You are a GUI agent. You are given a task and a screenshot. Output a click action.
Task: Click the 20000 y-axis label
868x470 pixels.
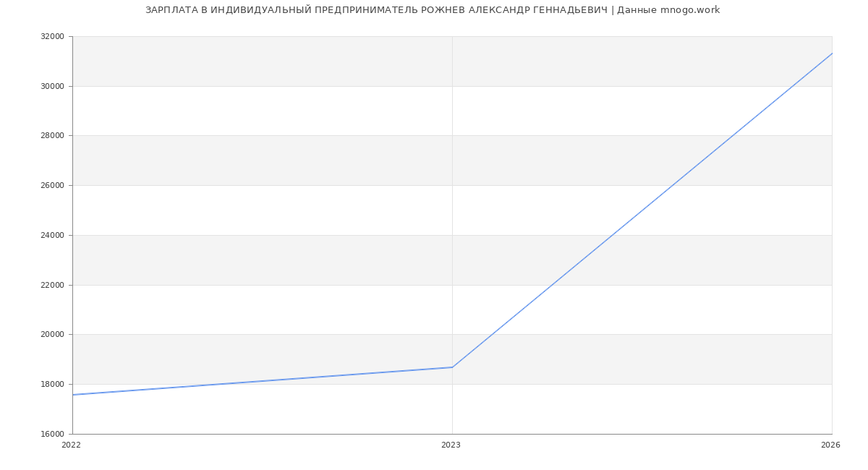[x=52, y=335]
